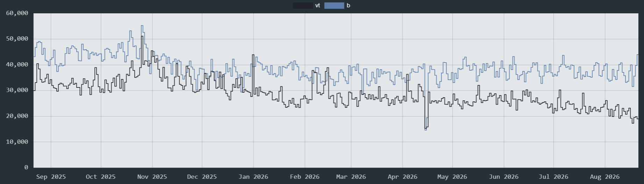Screen dimensions: 644x184
Task: Select the May 2026 axis label
Action: pos(452,177)
